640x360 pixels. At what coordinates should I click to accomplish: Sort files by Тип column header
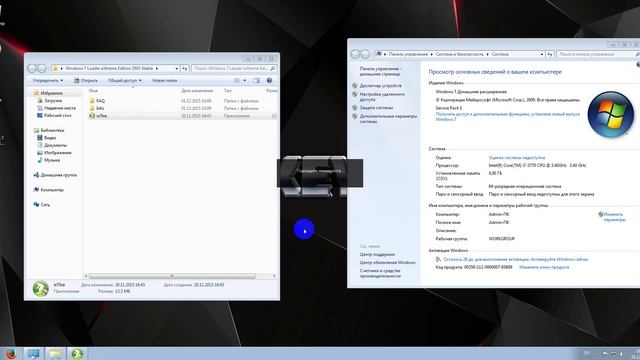[x=227, y=91]
